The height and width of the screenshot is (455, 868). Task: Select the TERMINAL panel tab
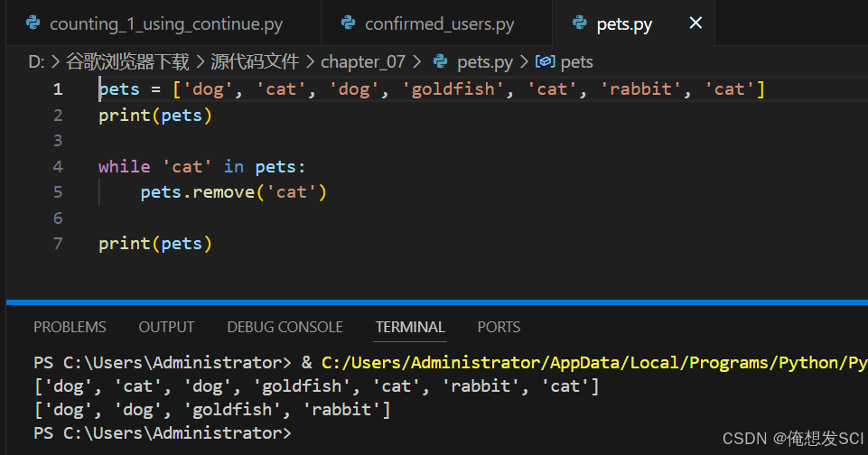[410, 327]
